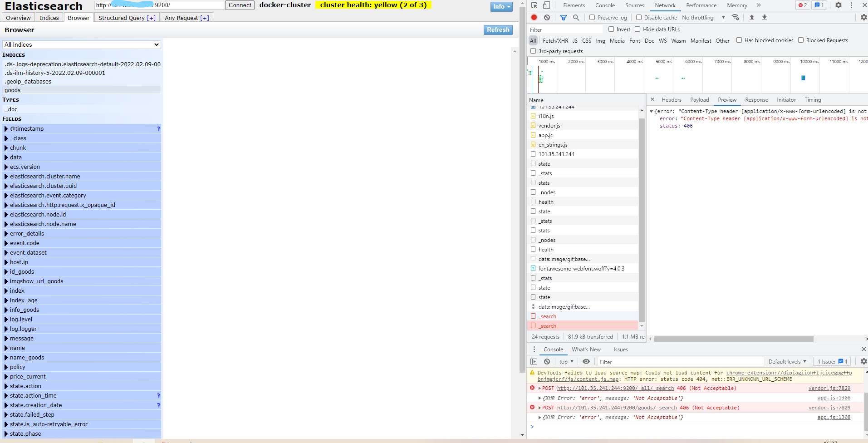This screenshot has height=443, width=868.
Task: Open the Info dropdown button
Action: click(501, 6)
